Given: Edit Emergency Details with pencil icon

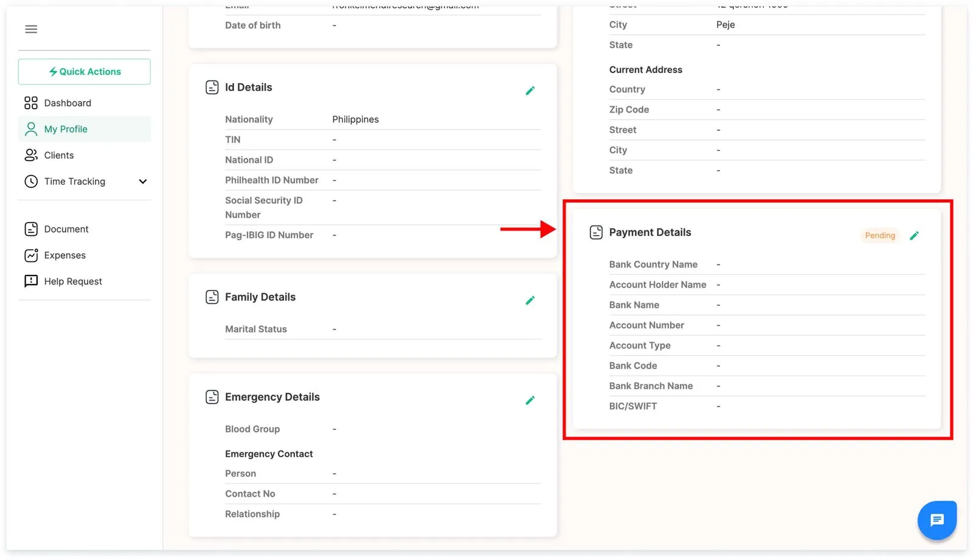Looking at the screenshot, I should pyautogui.click(x=530, y=400).
